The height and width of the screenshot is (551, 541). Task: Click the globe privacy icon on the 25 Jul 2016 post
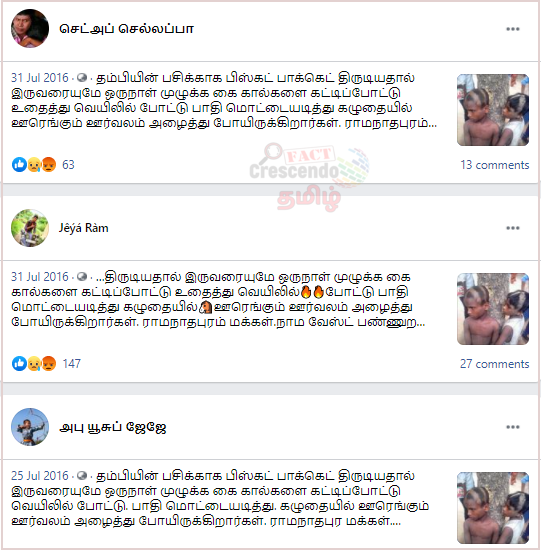click(x=82, y=476)
